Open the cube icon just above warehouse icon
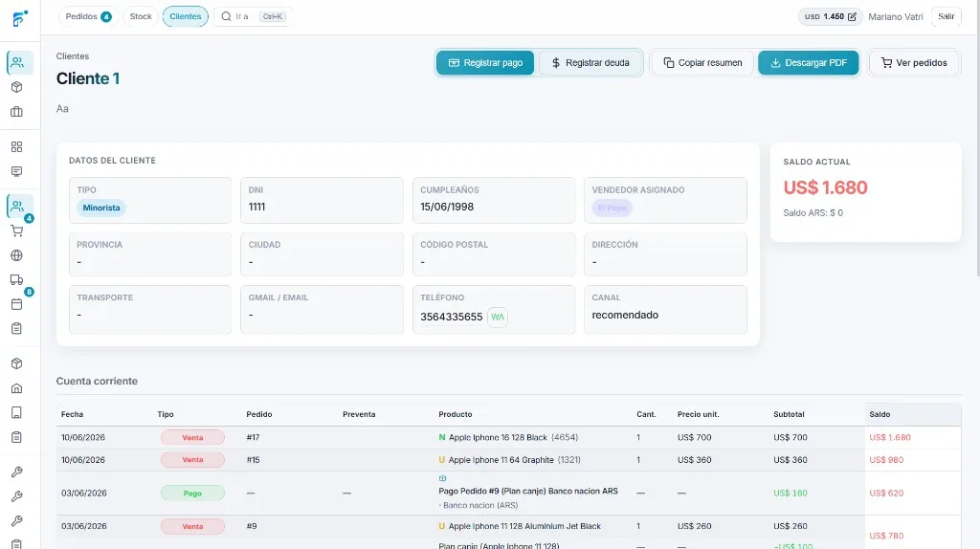The image size is (980, 549). coord(17,363)
